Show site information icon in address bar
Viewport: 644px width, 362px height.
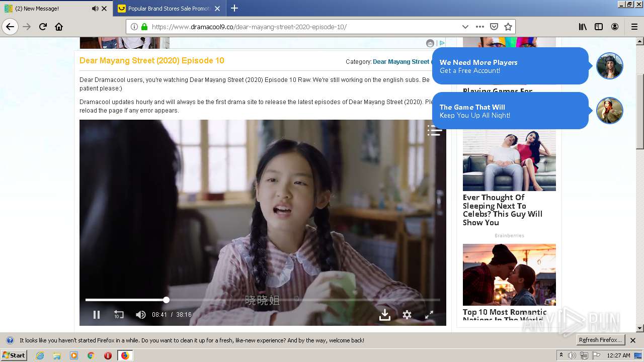134,27
